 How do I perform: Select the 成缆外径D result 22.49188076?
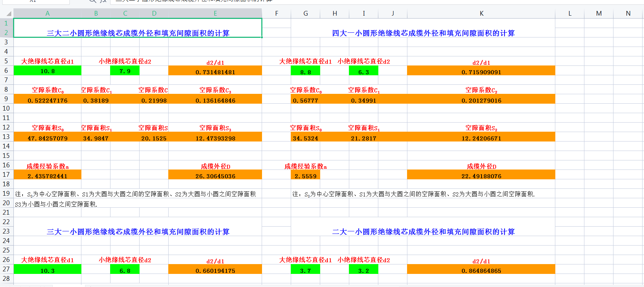point(481,176)
